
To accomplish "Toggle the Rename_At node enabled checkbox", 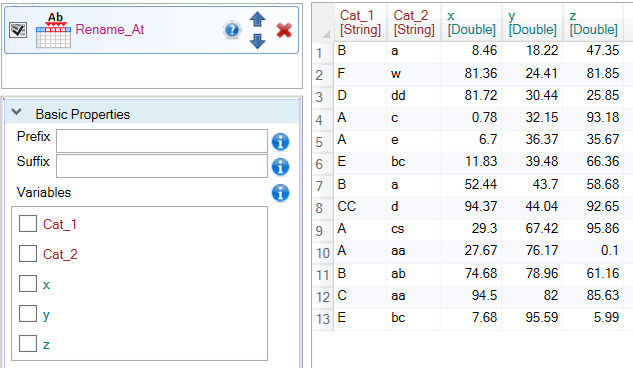I will coord(18,30).
